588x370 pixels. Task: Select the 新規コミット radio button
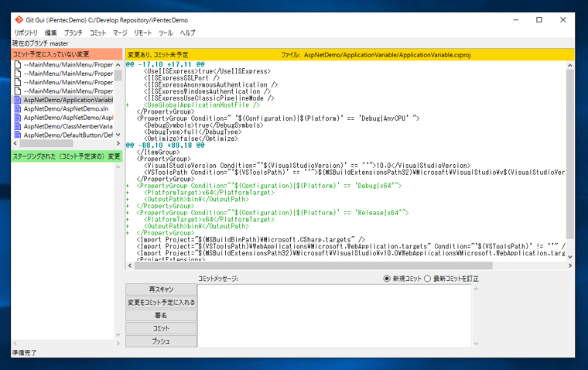[x=387, y=279]
